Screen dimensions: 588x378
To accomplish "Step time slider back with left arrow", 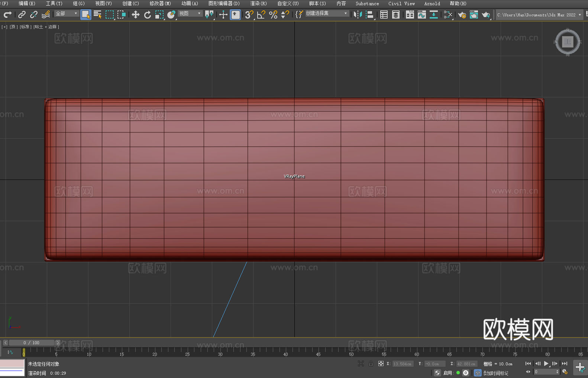I will point(5,343).
